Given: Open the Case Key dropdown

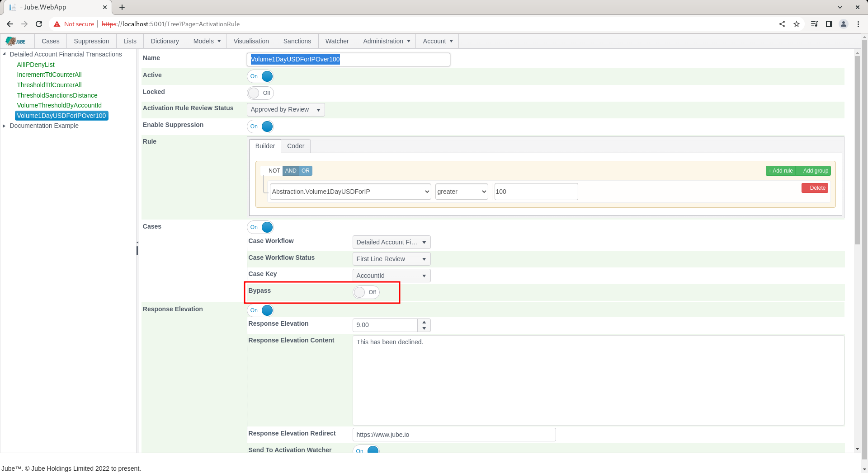Looking at the screenshot, I should [x=392, y=276].
